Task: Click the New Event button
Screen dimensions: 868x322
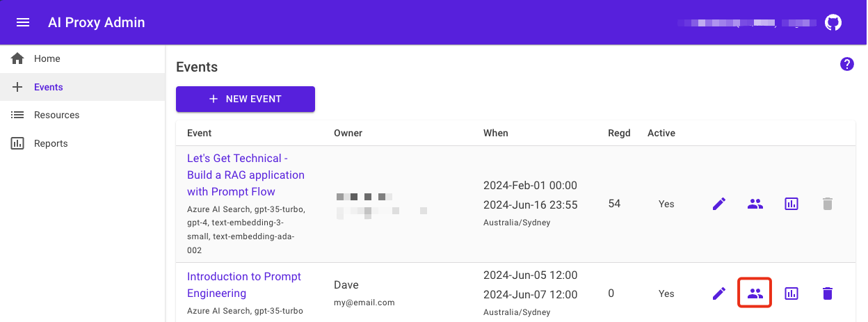Action: [x=246, y=99]
